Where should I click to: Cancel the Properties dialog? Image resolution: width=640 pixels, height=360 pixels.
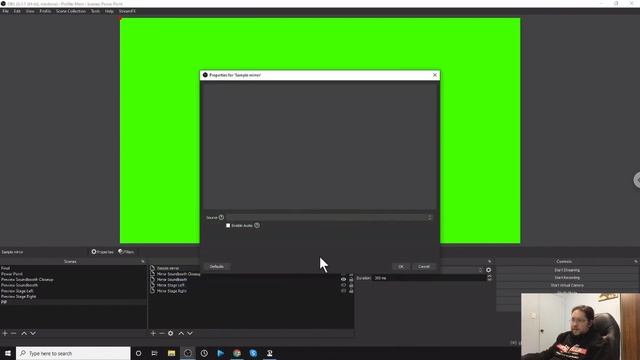424,267
